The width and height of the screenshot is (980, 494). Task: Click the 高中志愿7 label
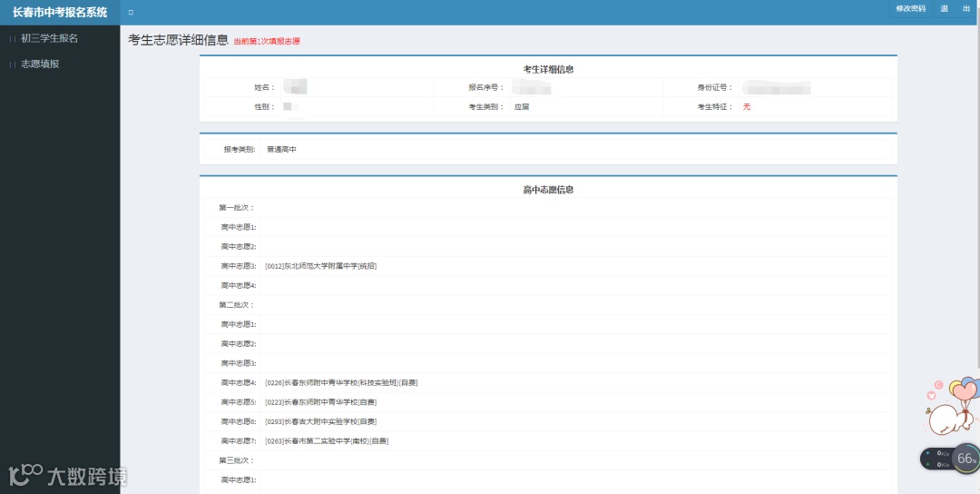[x=239, y=440]
